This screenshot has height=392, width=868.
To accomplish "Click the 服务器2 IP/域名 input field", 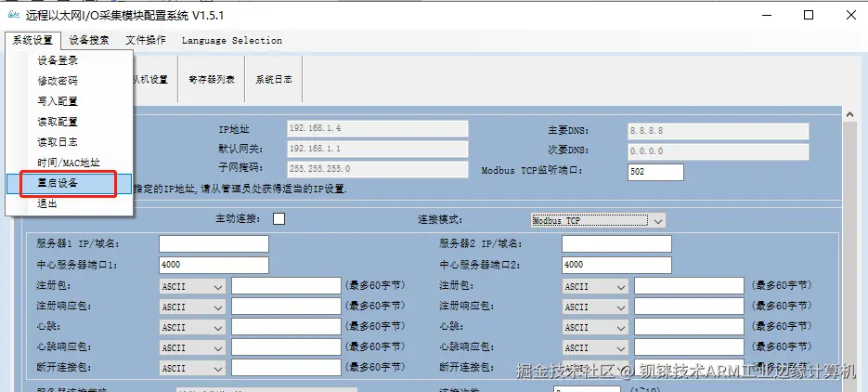I will tap(616, 244).
